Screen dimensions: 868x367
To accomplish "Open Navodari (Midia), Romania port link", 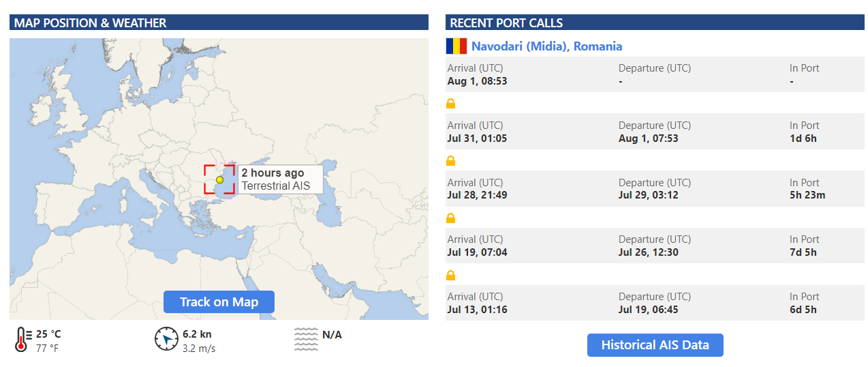I will [546, 46].
